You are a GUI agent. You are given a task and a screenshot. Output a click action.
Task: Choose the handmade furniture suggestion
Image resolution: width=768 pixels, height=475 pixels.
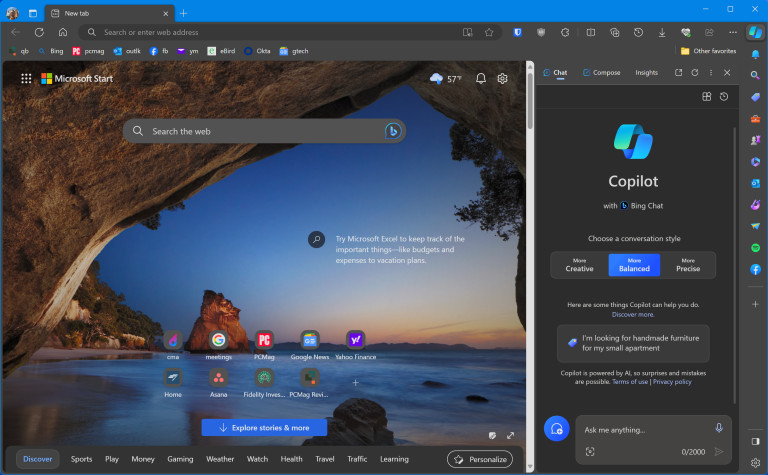coord(633,343)
